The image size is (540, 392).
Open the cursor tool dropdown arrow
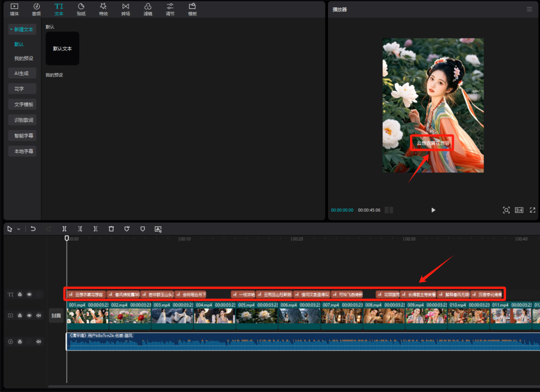pos(19,229)
